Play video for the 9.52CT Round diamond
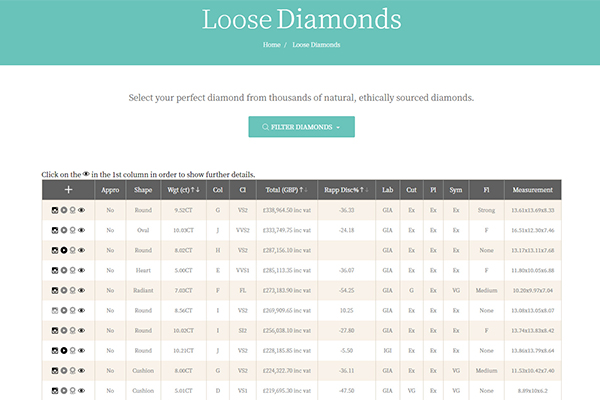The width and height of the screenshot is (600, 400). point(64,210)
